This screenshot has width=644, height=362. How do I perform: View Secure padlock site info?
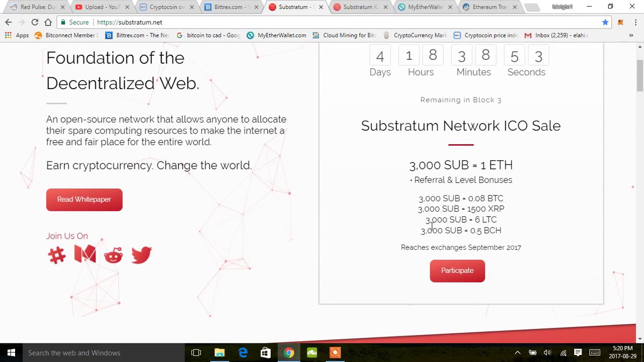click(x=74, y=22)
